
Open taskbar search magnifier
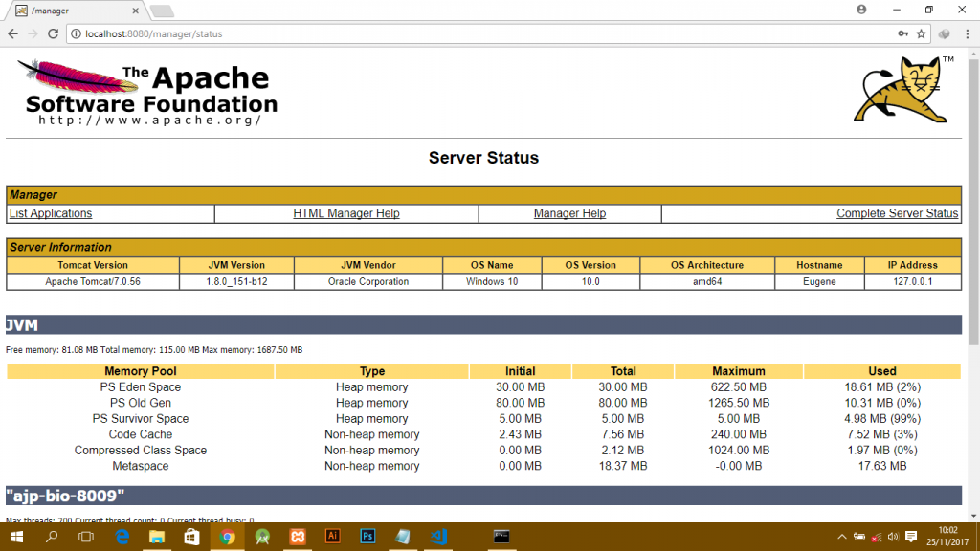[52, 537]
